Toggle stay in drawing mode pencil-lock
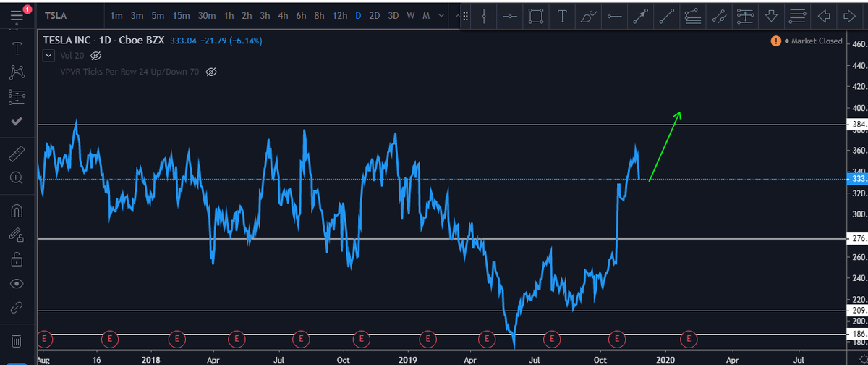 [17, 235]
